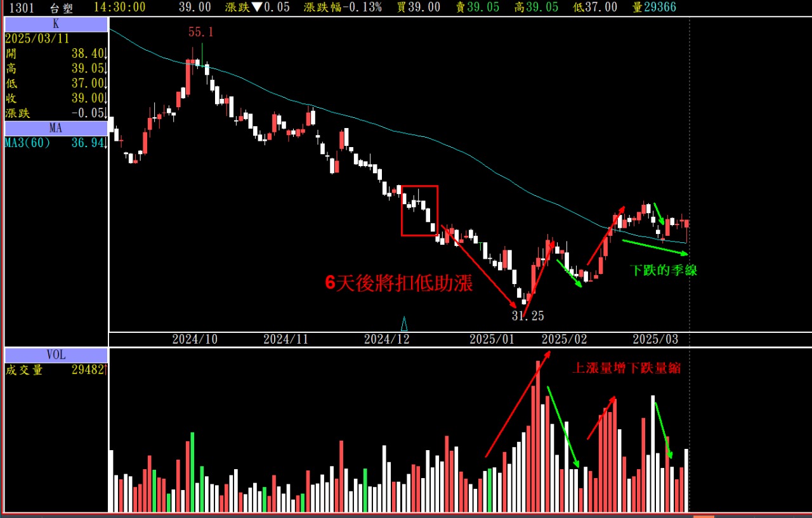Click the MA3(60) 36.94 moving average readout
Image resolution: width=812 pixels, height=518 pixels.
(x=56, y=143)
